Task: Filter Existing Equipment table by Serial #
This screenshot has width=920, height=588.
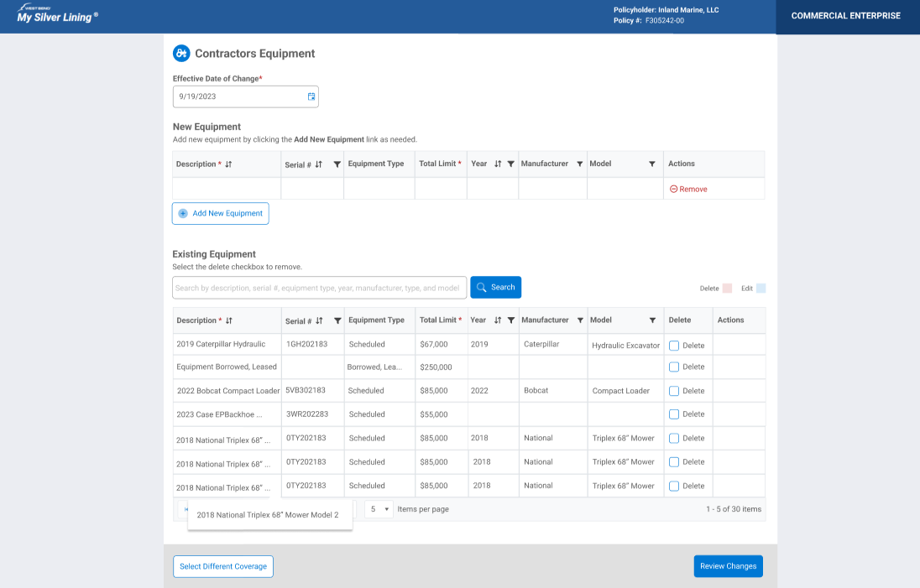Action: pyautogui.click(x=338, y=320)
